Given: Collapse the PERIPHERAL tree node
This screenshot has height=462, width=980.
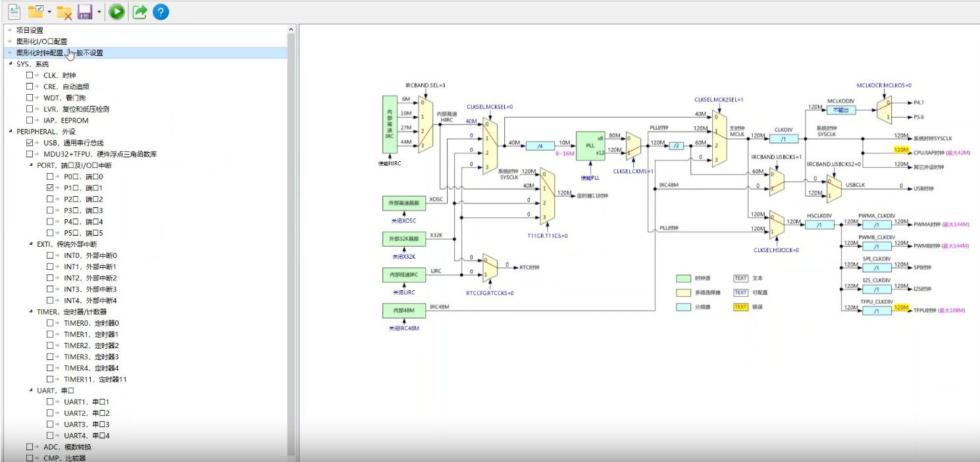Looking at the screenshot, I should pyautogui.click(x=10, y=132).
